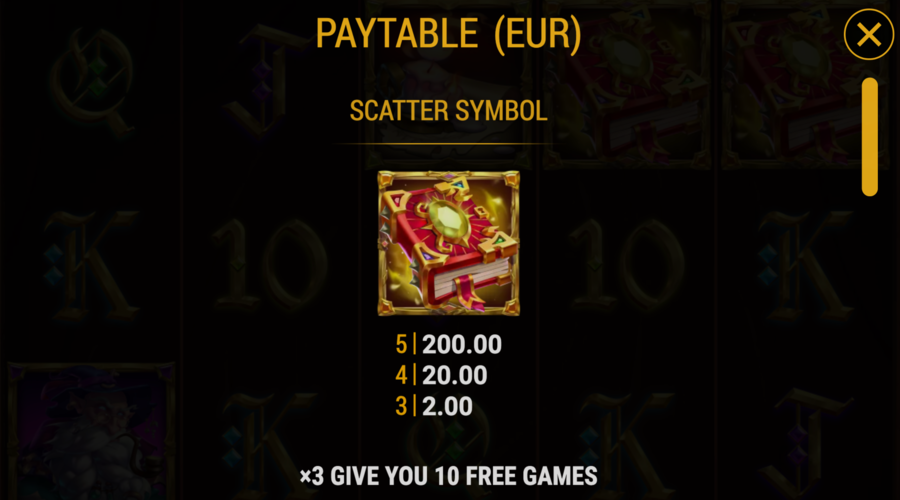
Task: Select the 4 symbols 20.00 payout row
Action: [441, 375]
